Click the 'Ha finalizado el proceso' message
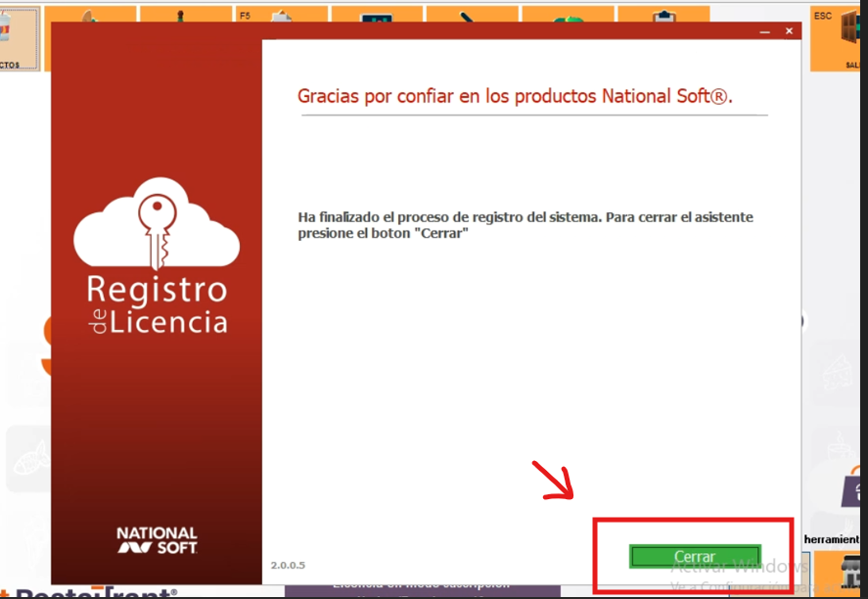 point(525,225)
